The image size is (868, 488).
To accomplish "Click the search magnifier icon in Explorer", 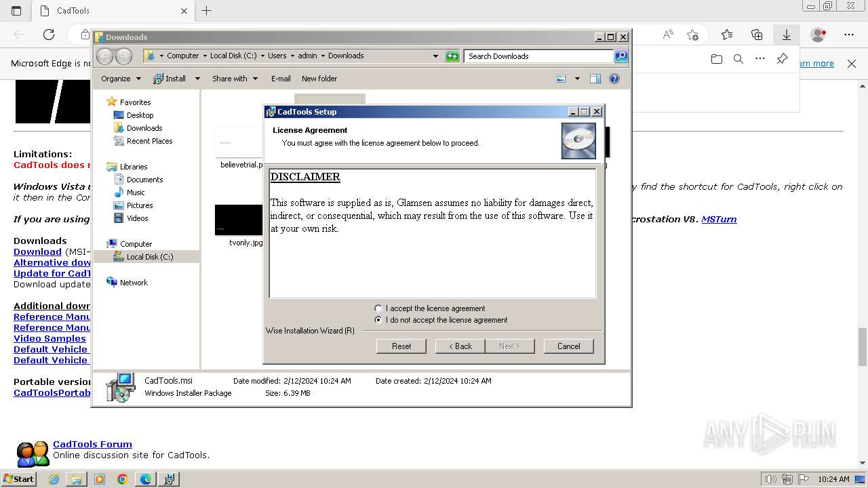I will (x=620, y=56).
